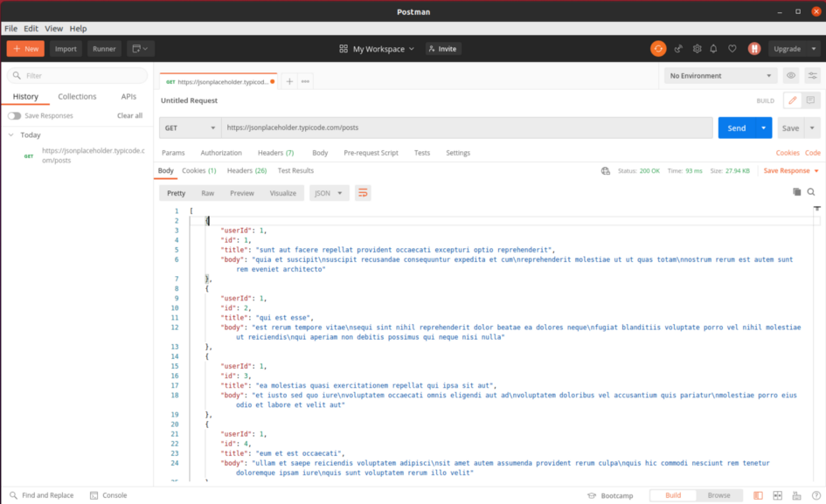The height and width of the screenshot is (504, 826).
Task: Open the Edit menu
Action: pyautogui.click(x=31, y=29)
